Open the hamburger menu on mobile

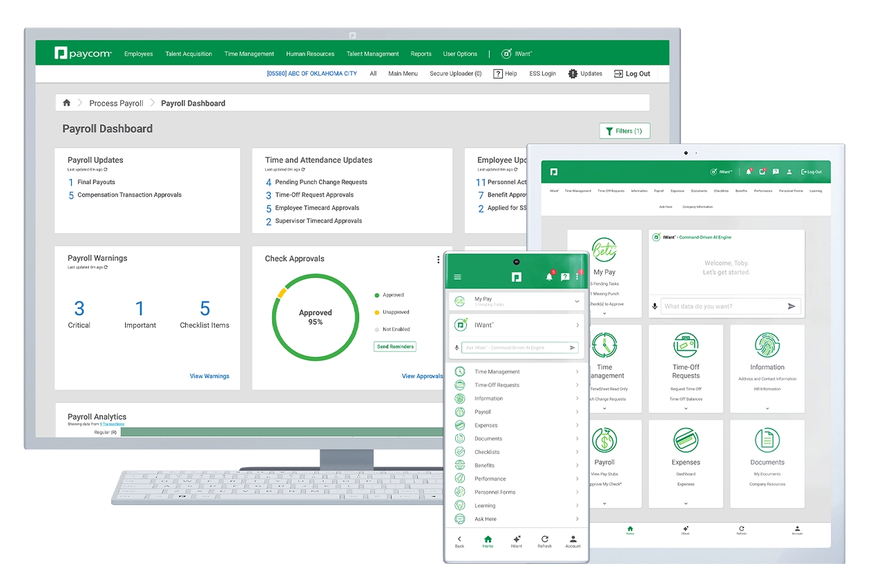(457, 277)
